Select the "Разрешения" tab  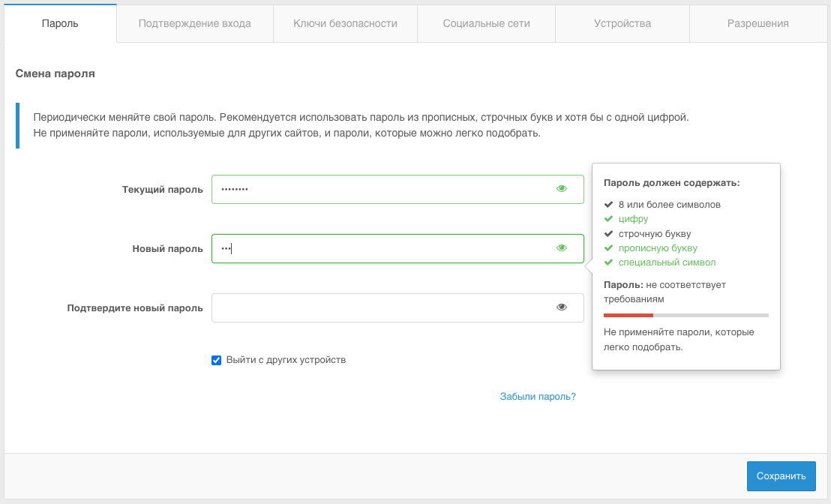point(757,23)
